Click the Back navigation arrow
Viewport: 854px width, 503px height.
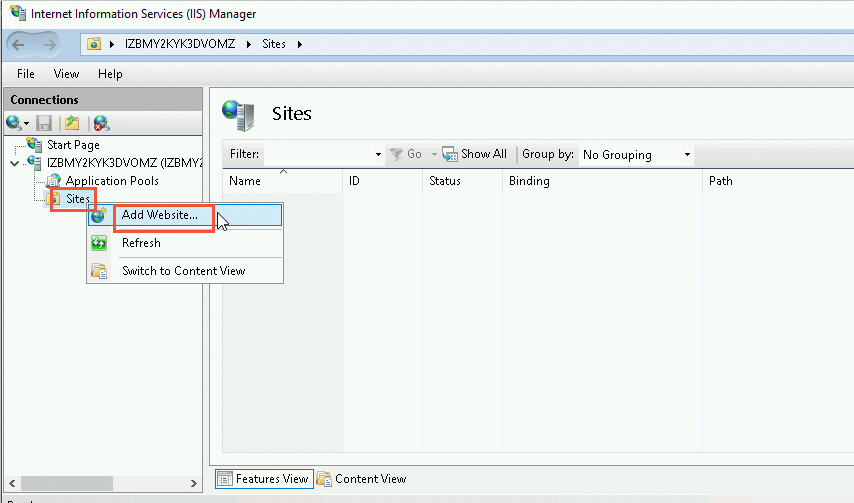18,45
